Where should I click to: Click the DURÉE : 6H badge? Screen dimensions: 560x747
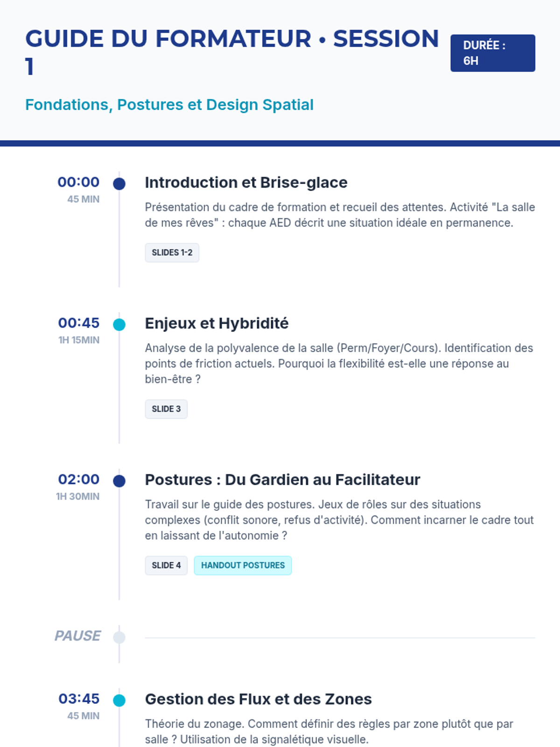[x=492, y=53]
